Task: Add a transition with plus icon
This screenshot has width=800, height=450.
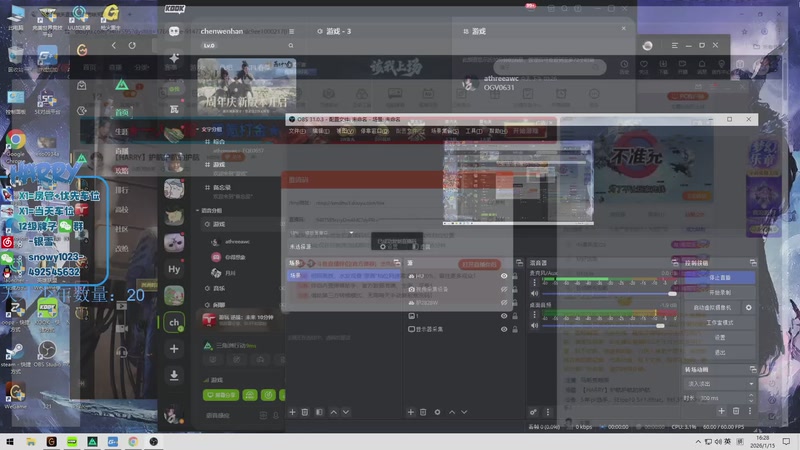Action: point(721,411)
